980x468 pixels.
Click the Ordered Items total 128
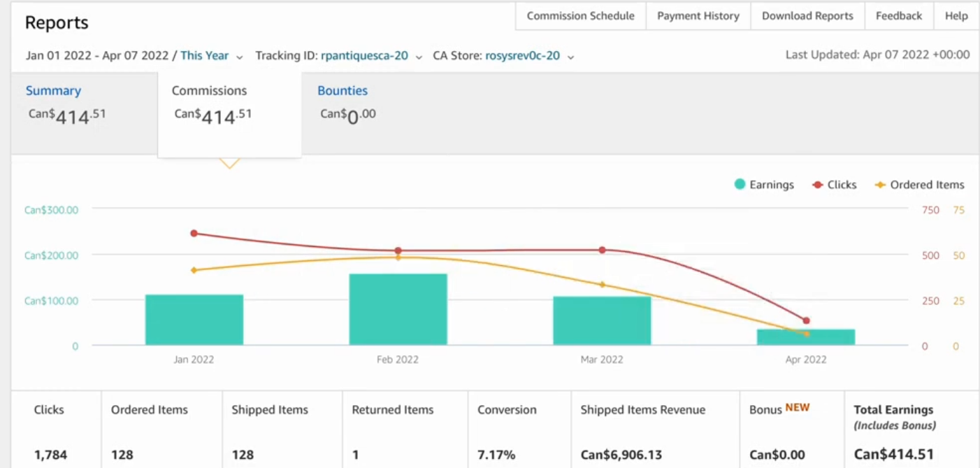click(122, 455)
